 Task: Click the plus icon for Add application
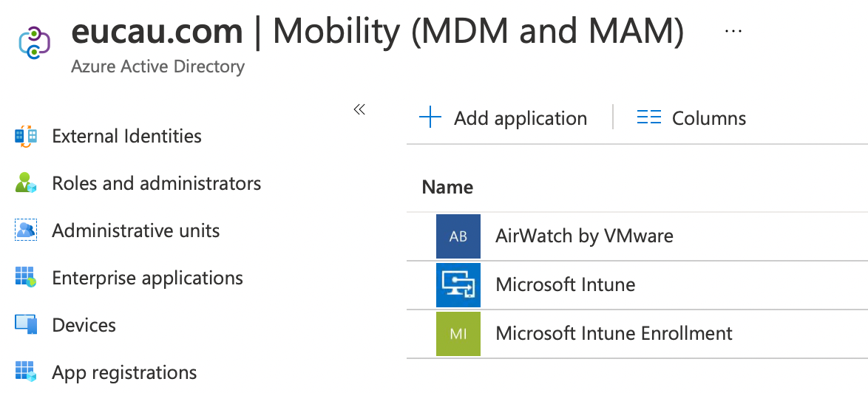pos(430,118)
